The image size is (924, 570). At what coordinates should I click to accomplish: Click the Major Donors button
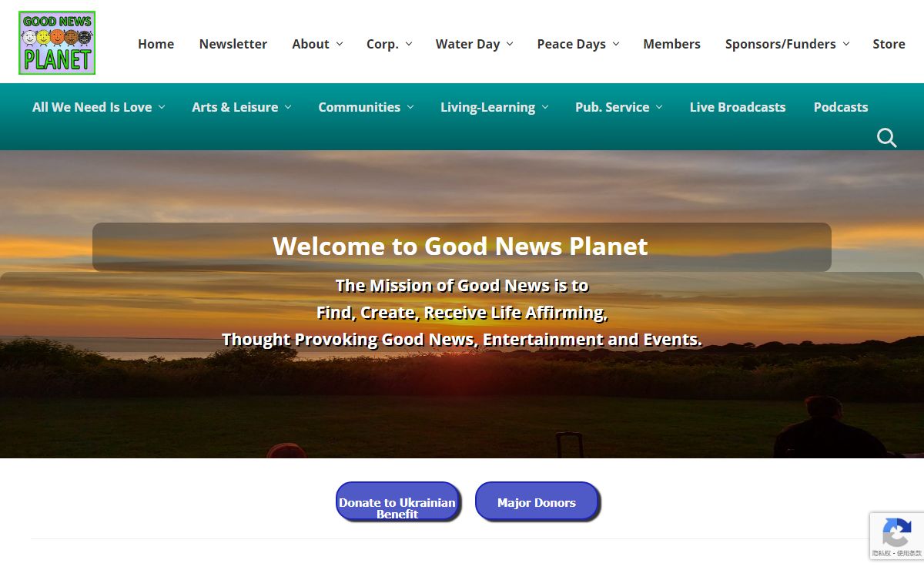[x=537, y=501]
